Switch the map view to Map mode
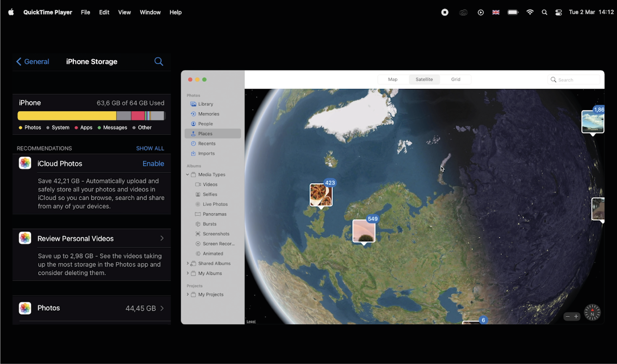This screenshot has height=364, width=617. pyautogui.click(x=393, y=80)
